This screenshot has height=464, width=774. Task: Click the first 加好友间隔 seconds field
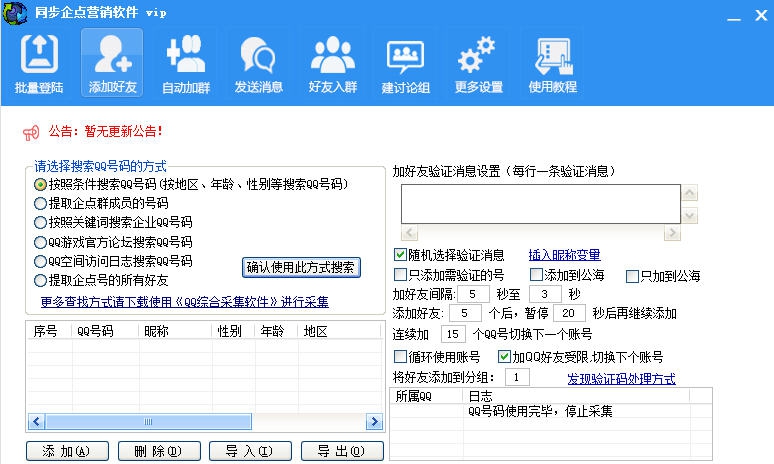[x=473, y=294]
